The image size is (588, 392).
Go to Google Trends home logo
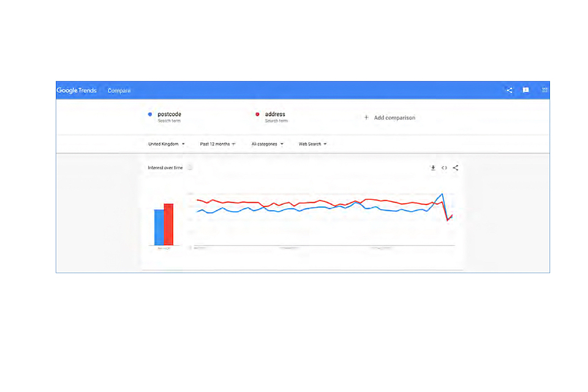pos(77,91)
